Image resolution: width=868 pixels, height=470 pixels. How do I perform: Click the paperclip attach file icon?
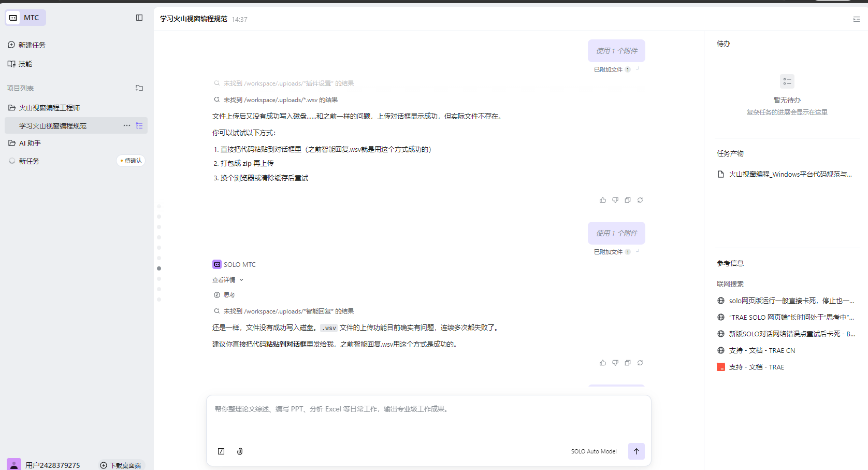[x=240, y=451]
